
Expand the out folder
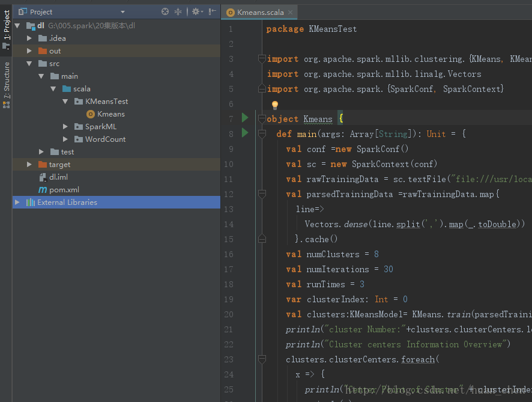click(29, 50)
